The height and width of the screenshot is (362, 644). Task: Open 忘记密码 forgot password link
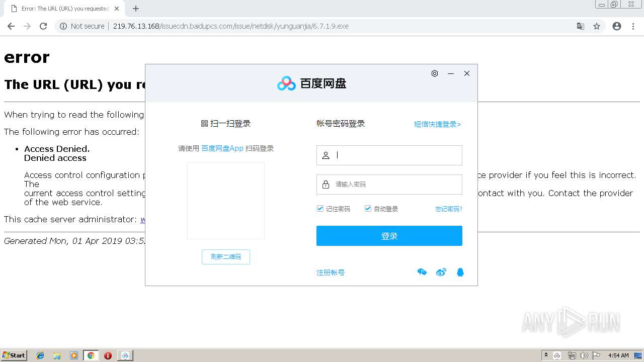[449, 209]
